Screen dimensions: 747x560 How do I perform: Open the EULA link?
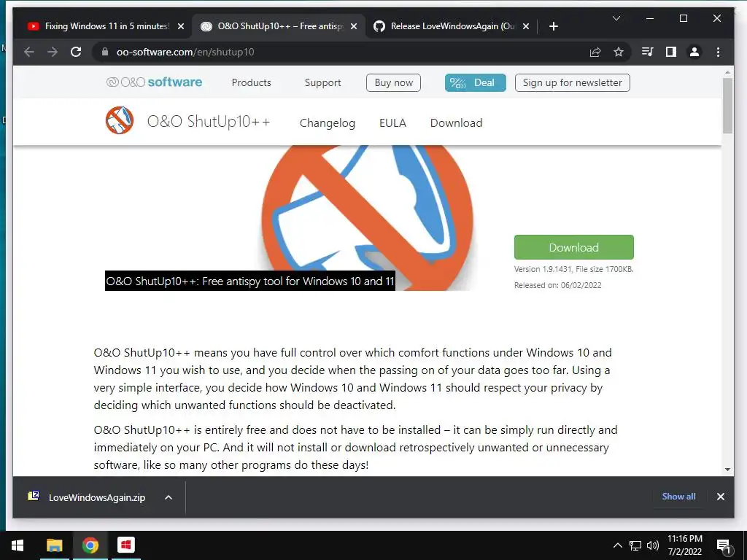(x=392, y=123)
